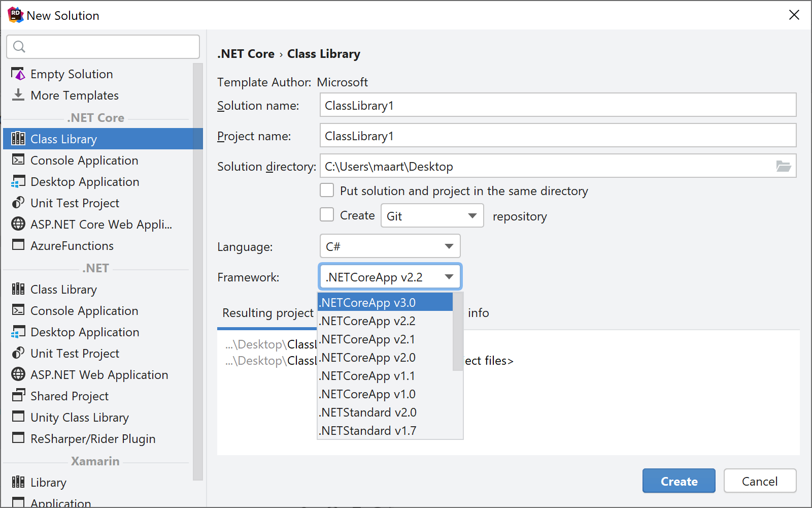This screenshot has height=508, width=812.
Task: Open More Templates download icon
Action: 18,95
